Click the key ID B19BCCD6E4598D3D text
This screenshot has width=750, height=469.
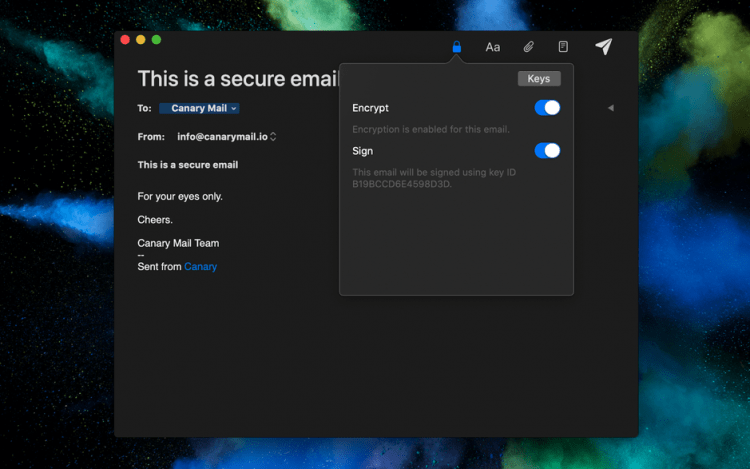(x=402, y=184)
